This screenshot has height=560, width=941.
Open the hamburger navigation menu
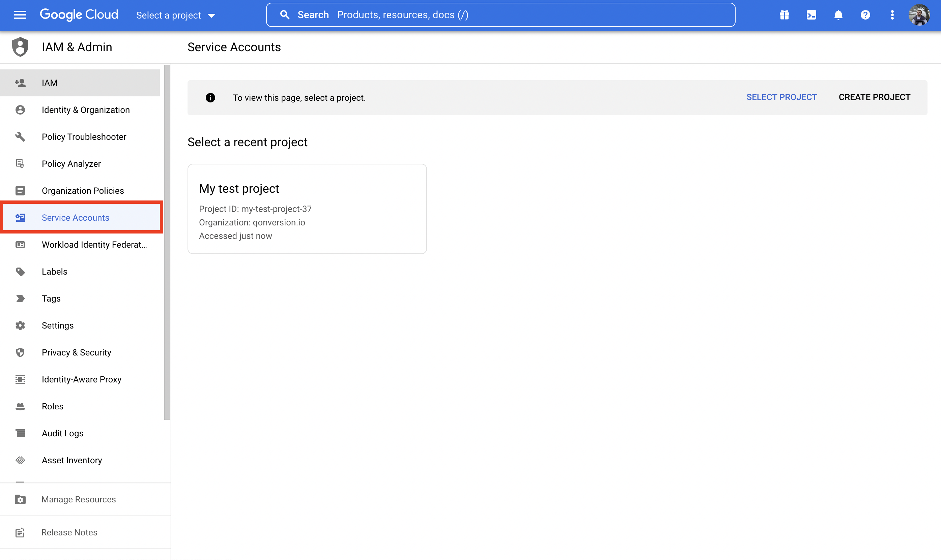[x=20, y=15]
